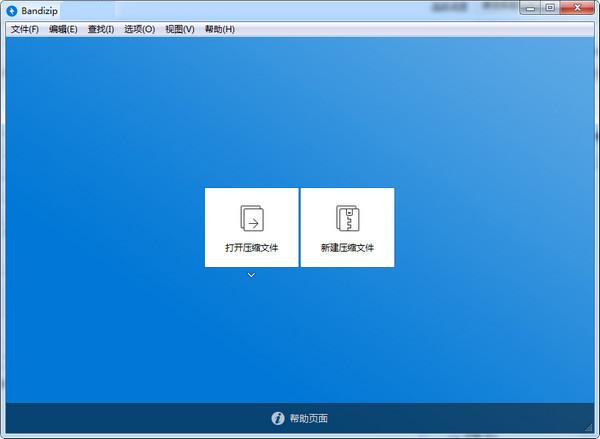600x439 pixels.
Task: Open the 选项(O) menu
Action: [x=139, y=29]
